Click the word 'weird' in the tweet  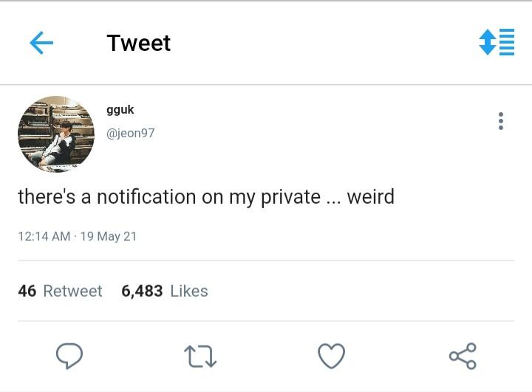click(370, 197)
